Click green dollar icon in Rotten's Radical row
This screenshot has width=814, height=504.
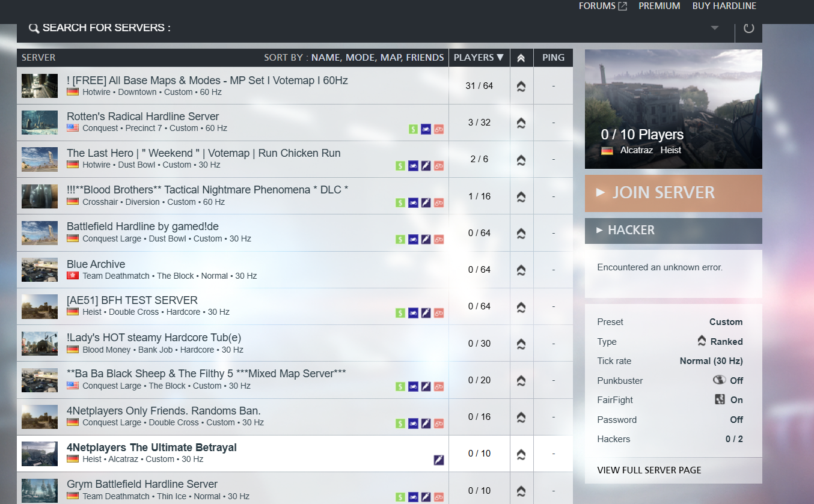414,129
